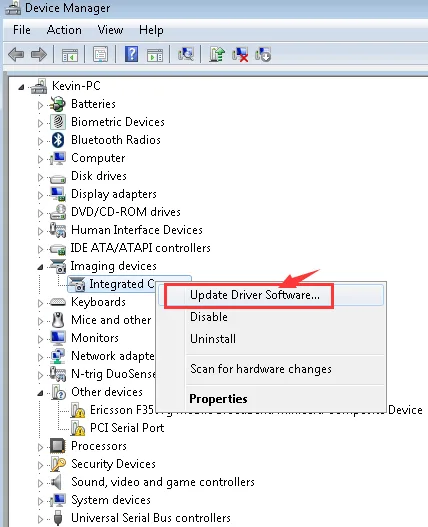The image size is (428, 527).
Task: Collapse the Kevin-PC root node
Action: [x=21, y=87]
